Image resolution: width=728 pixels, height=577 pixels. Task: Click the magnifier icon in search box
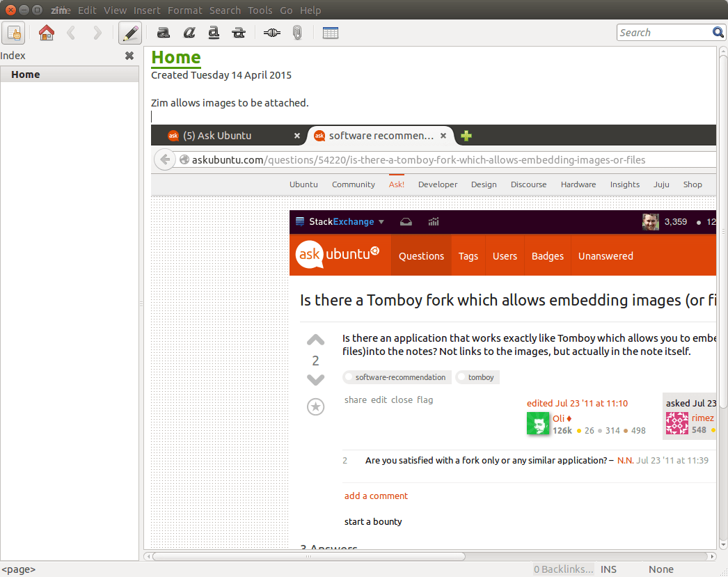click(718, 33)
